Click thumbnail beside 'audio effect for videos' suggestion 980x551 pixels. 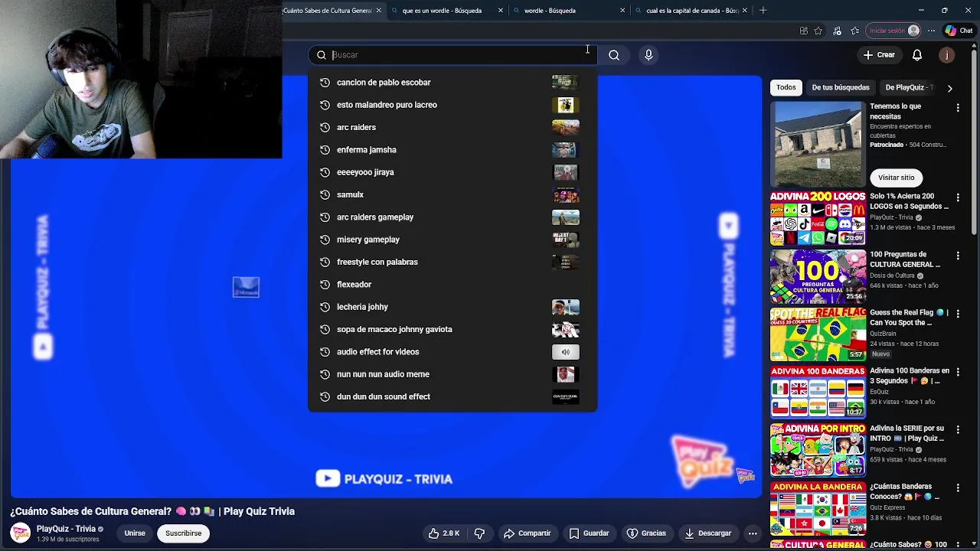pos(566,352)
